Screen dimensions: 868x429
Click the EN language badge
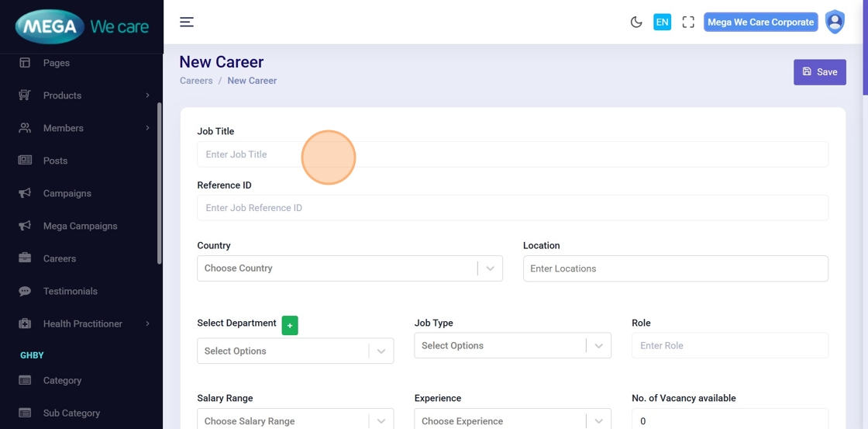[x=662, y=22]
